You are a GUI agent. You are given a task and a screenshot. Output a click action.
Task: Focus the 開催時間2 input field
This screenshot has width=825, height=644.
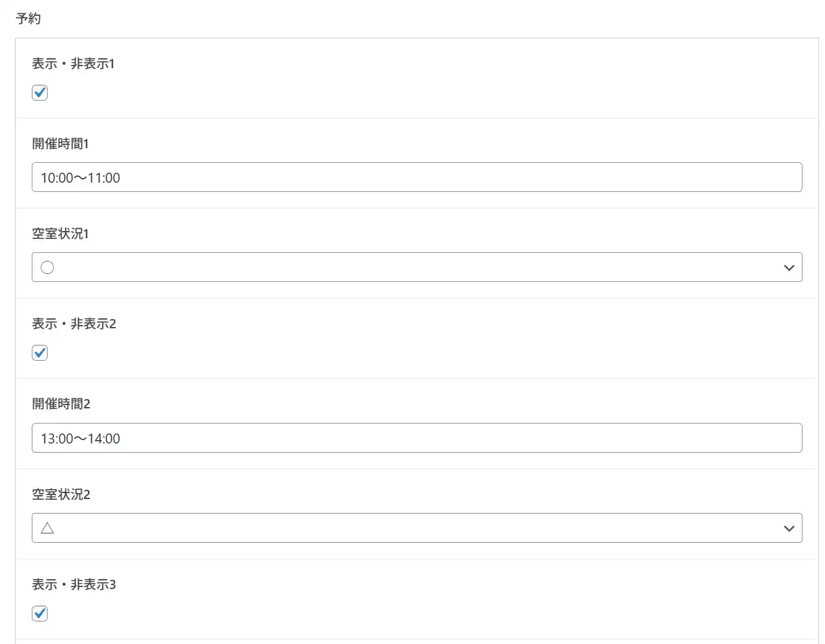point(417,438)
